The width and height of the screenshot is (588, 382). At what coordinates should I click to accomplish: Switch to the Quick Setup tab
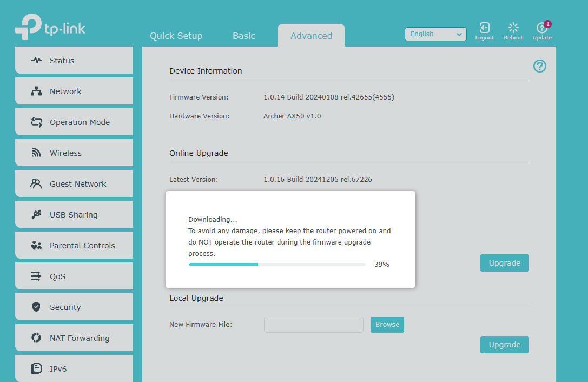point(176,36)
